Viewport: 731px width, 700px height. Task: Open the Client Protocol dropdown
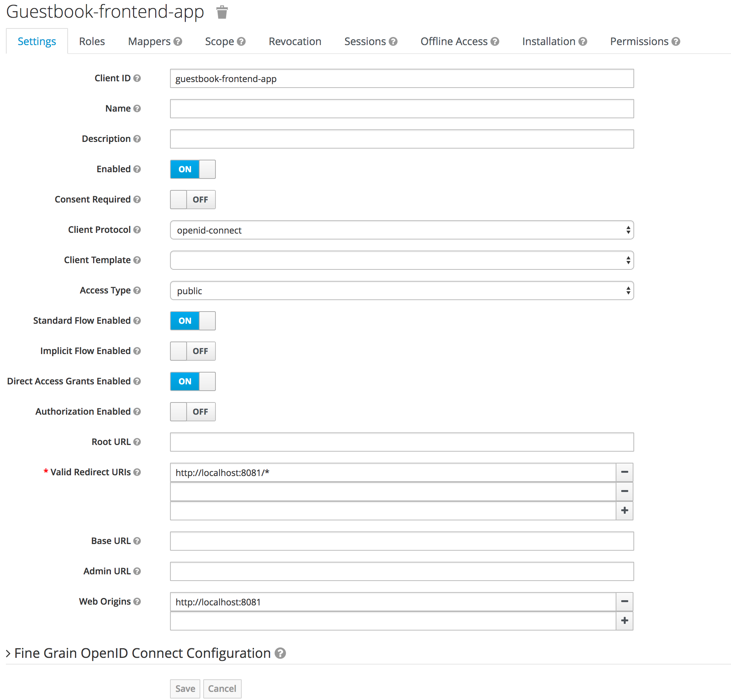pos(402,230)
